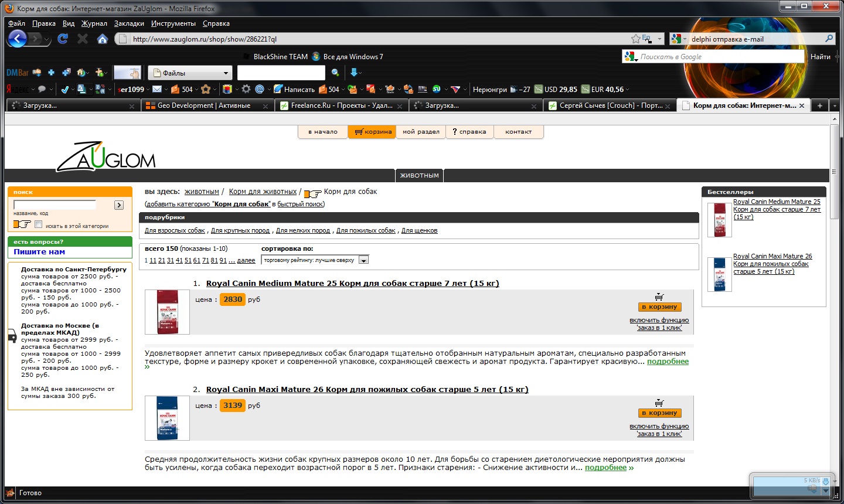Bookmark this page with the star icon
844x504 pixels.
pyautogui.click(x=636, y=39)
